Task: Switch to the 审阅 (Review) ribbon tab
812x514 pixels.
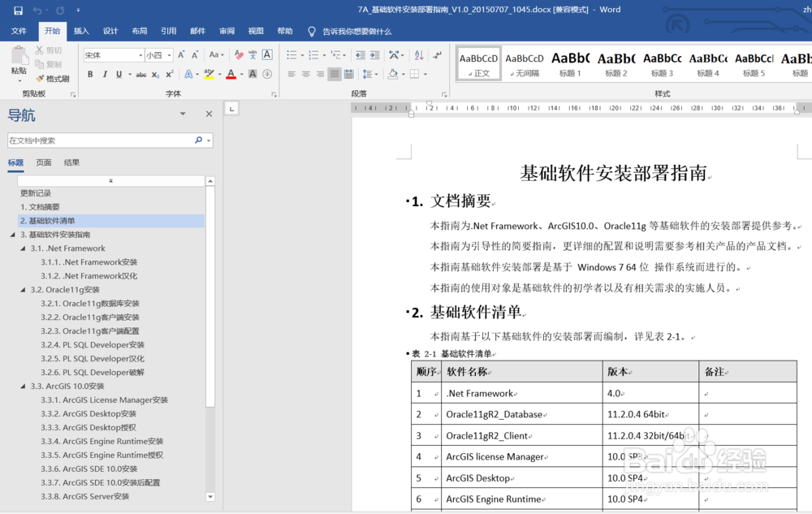Action: [x=227, y=31]
